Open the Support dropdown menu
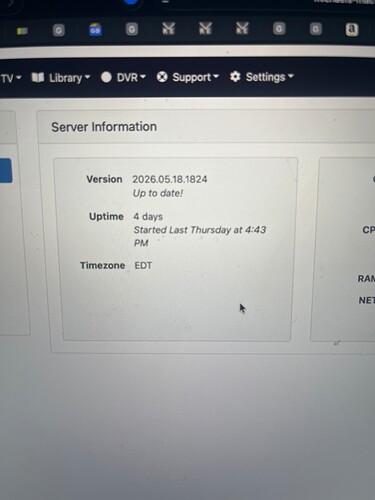Viewport: 375px width, 500px height. pyautogui.click(x=188, y=77)
